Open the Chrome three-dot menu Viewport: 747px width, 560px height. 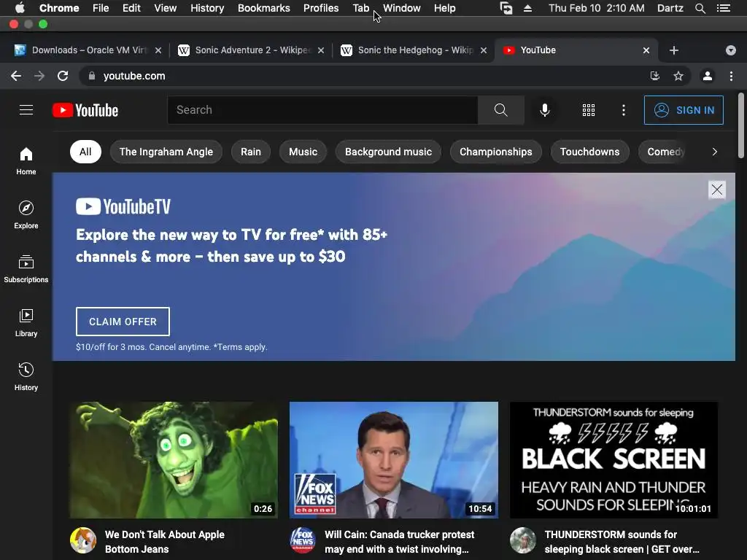[x=731, y=76]
